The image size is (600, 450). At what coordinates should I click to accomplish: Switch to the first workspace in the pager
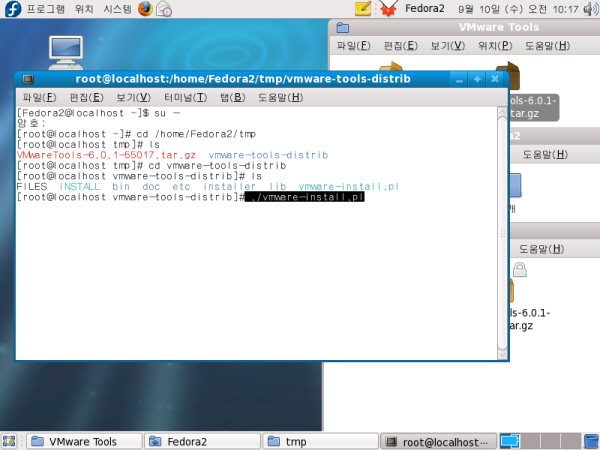coord(510,441)
